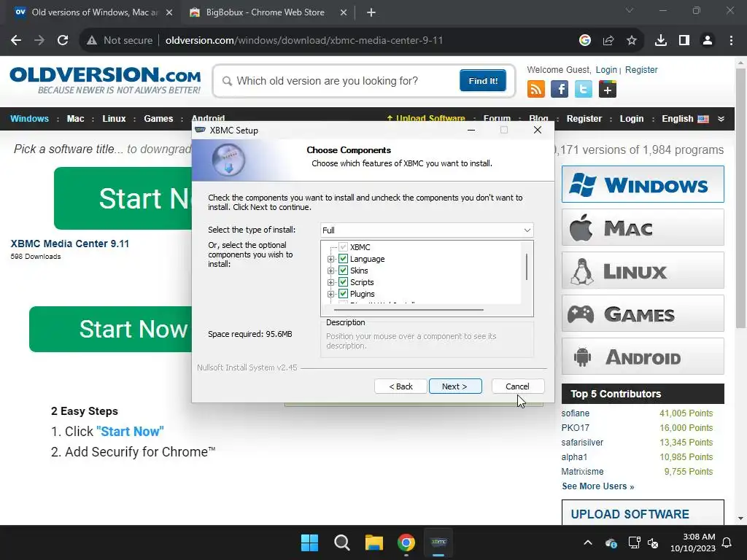Uncheck the Skins component checkbox
The width and height of the screenshot is (747, 560).
(x=343, y=271)
